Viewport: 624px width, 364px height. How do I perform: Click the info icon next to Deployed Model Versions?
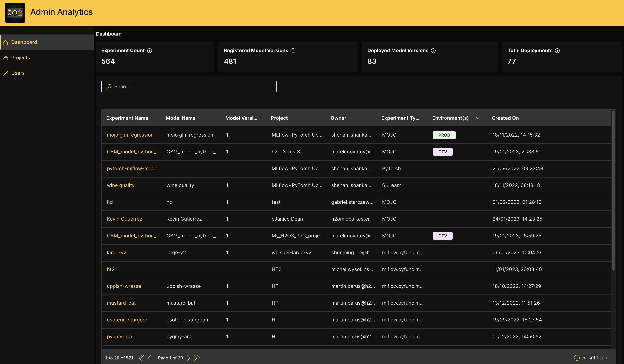pyautogui.click(x=433, y=50)
